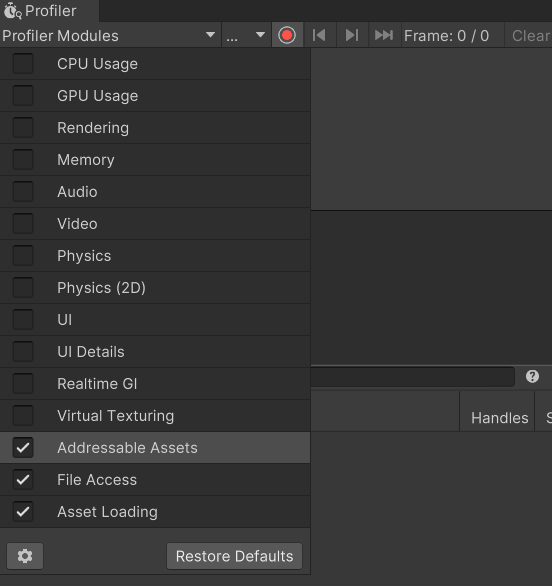Go to previous frame
Viewport: 552px width, 586px height.
320,36
